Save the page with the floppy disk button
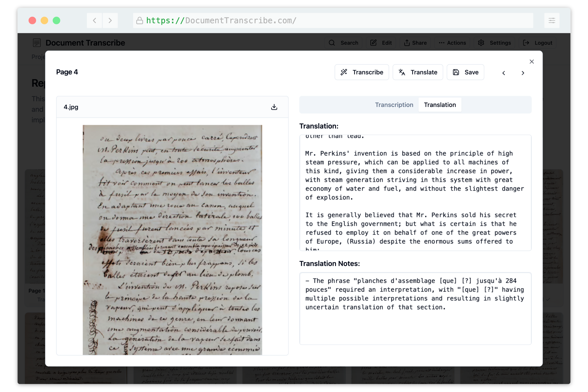The width and height of the screenshot is (588, 392). point(465,72)
